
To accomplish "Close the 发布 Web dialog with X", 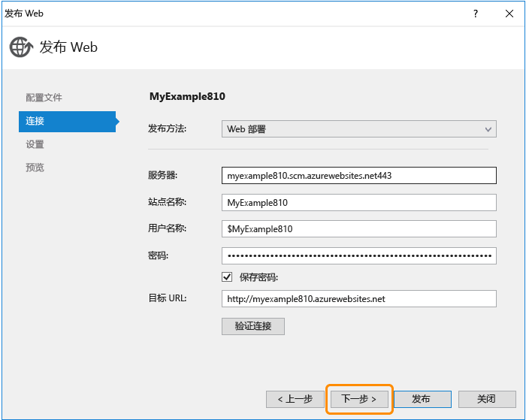I will pos(509,14).
